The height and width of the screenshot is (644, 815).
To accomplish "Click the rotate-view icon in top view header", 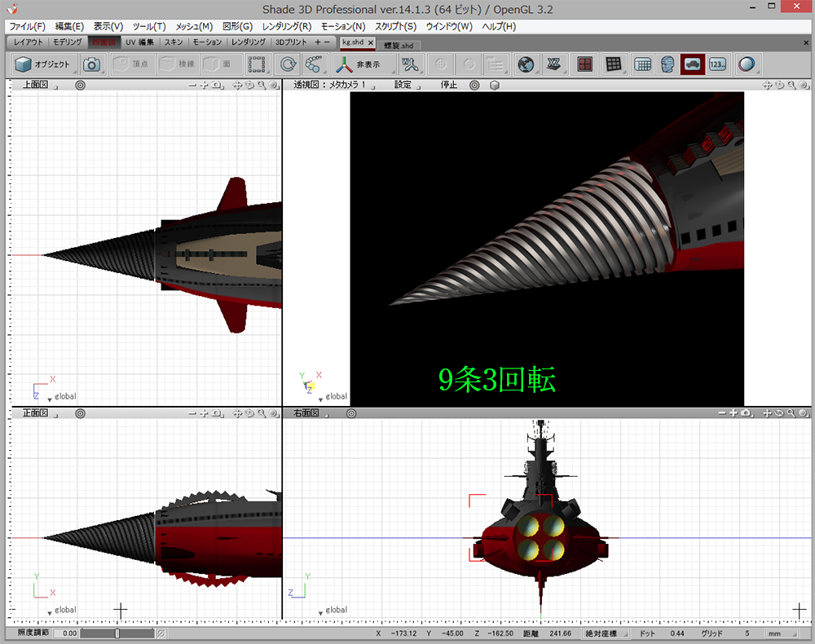I will pyautogui.click(x=249, y=86).
